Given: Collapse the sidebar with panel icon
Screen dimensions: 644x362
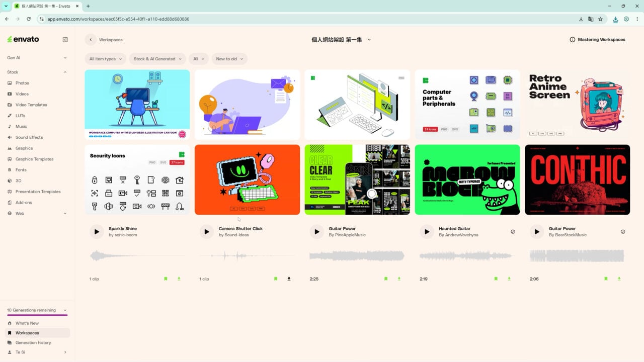Looking at the screenshot, I should click(65, 40).
